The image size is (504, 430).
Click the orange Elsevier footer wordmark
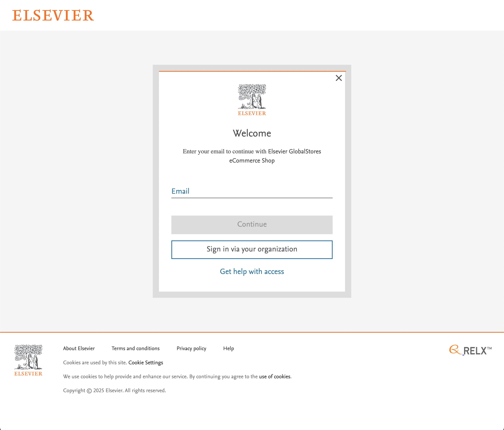pos(28,374)
